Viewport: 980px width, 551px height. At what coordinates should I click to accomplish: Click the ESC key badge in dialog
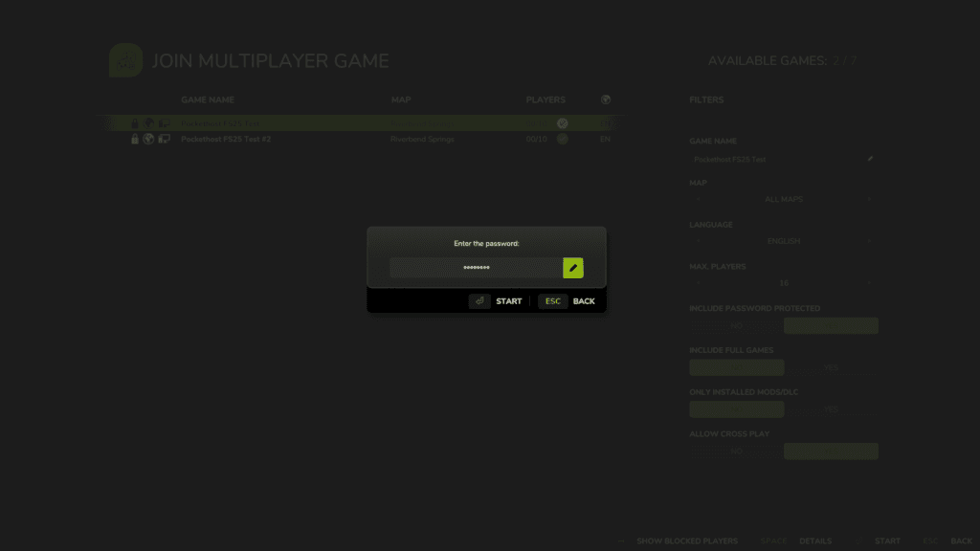[x=552, y=301]
